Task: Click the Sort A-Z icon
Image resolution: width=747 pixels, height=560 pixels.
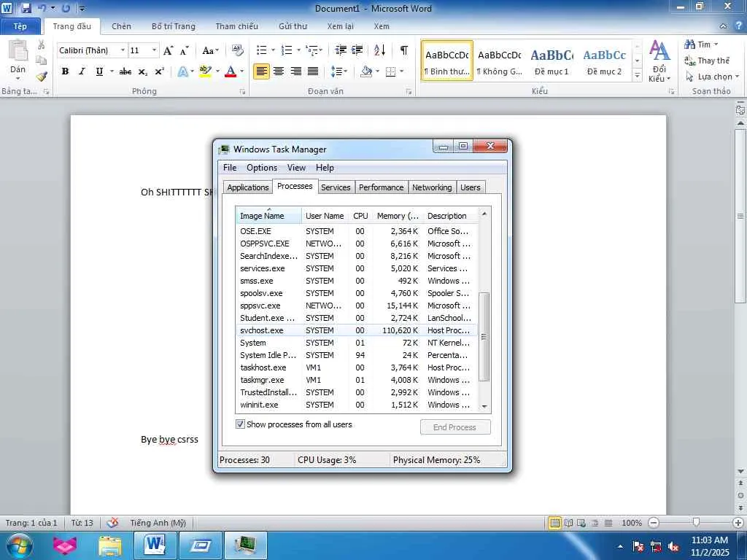Action: pyautogui.click(x=379, y=50)
